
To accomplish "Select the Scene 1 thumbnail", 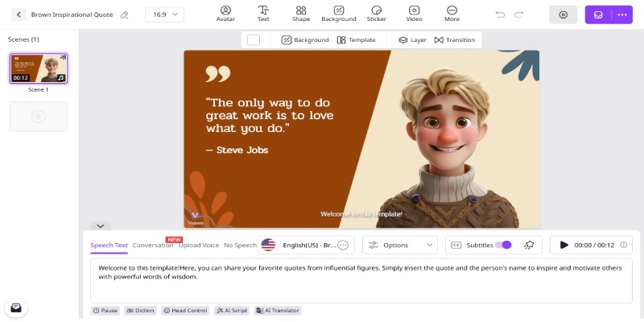I will click(x=39, y=69).
